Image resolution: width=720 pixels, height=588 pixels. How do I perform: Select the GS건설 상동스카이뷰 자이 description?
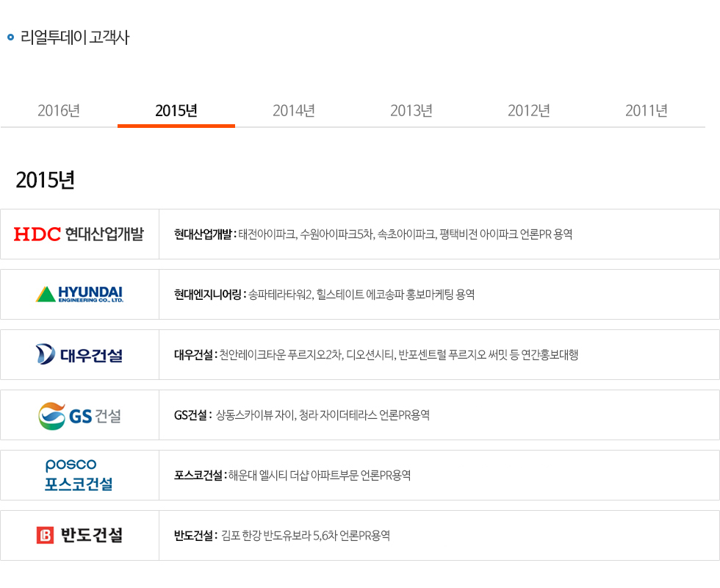[302, 415]
